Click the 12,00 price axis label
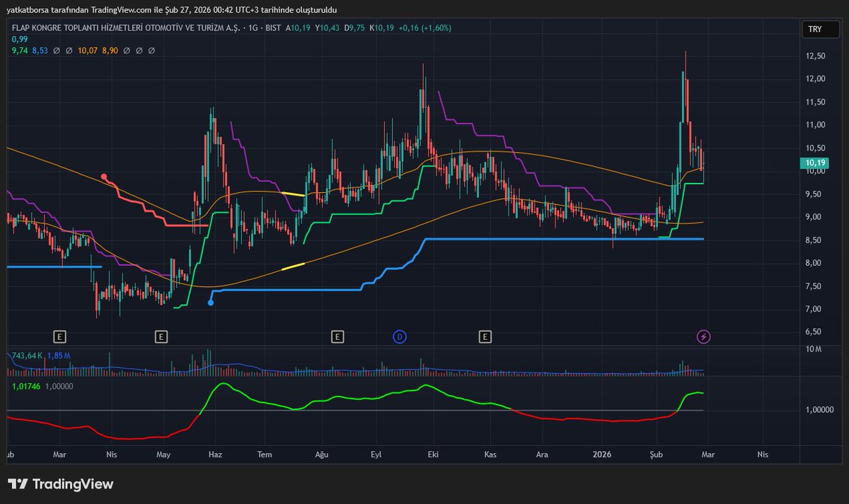The width and height of the screenshot is (849, 504). point(816,79)
